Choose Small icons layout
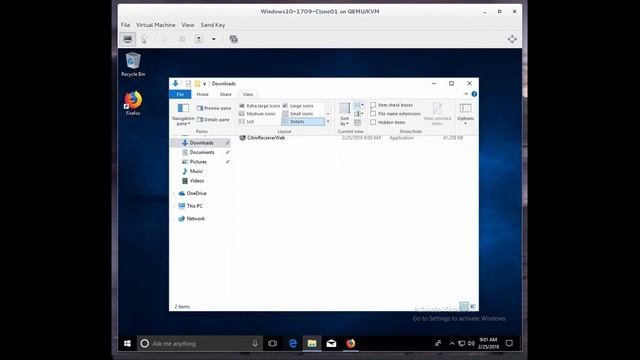640x360 pixels. 298,113
